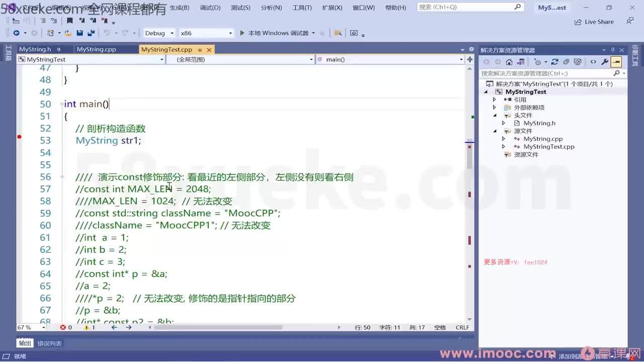Expand MyString.h in Solution Explorer
The width and height of the screenshot is (644, 362).
click(503, 123)
